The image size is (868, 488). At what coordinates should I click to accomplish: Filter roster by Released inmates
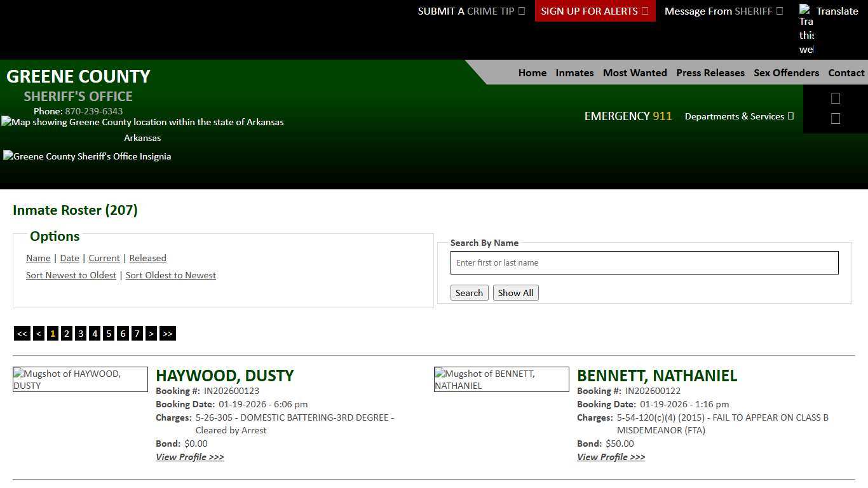(147, 258)
